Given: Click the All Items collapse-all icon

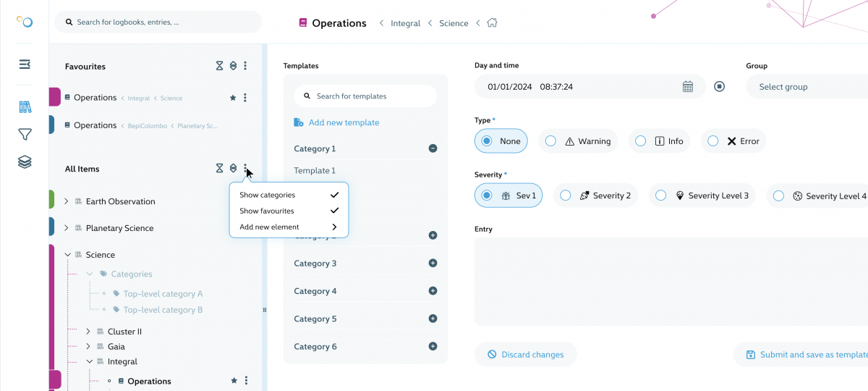Looking at the screenshot, I should click(x=233, y=168).
